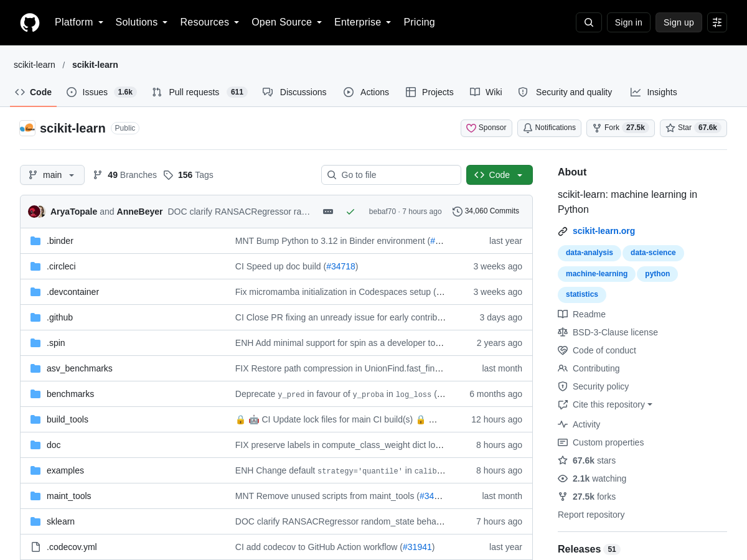Star the repository with Star button
This screenshot has width=747, height=560.
(x=693, y=128)
